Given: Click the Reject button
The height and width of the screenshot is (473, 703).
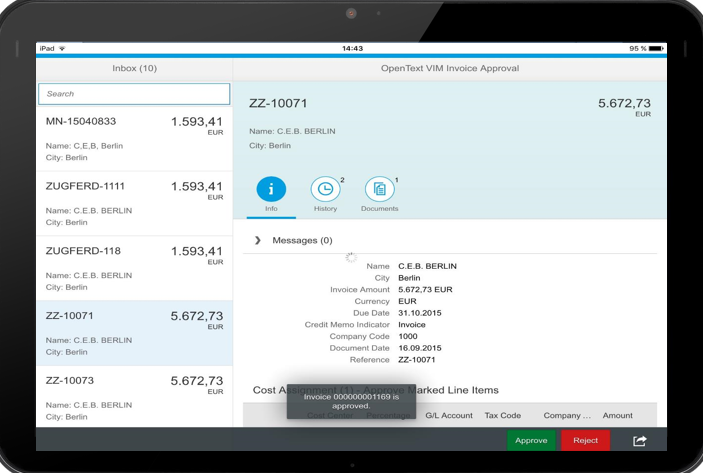Looking at the screenshot, I should click(x=585, y=440).
